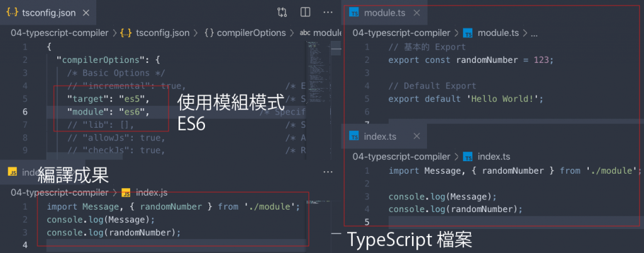
Task: Click export const randomNumber line in module.ts
Action: point(471,60)
